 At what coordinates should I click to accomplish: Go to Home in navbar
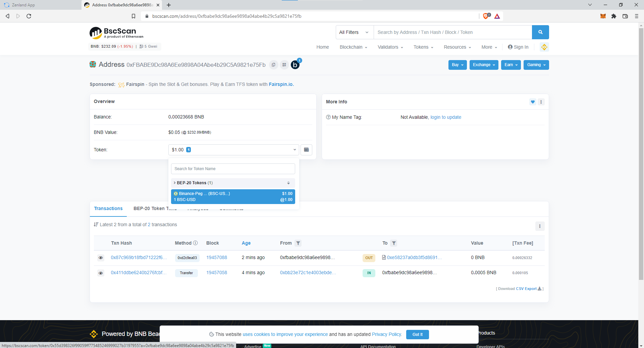(322, 47)
